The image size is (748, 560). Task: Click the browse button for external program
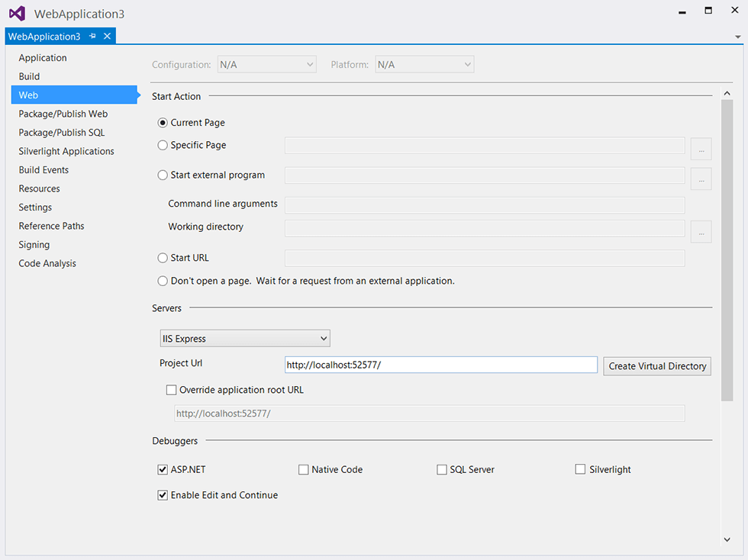pos(701,179)
